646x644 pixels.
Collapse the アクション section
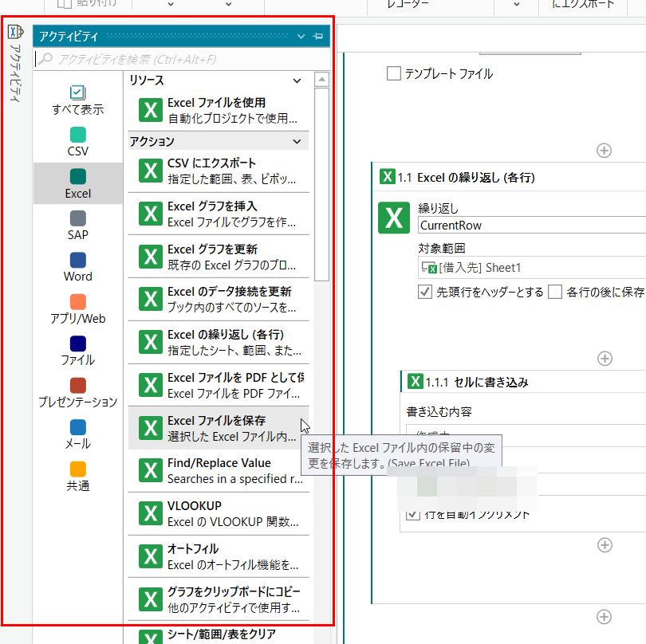pyautogui.click(x=297, y=142)
